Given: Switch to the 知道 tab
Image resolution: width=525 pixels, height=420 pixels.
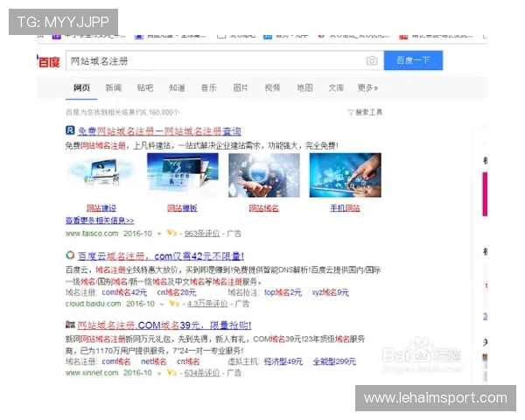Looking at the screenshot, I should [177, 87].
